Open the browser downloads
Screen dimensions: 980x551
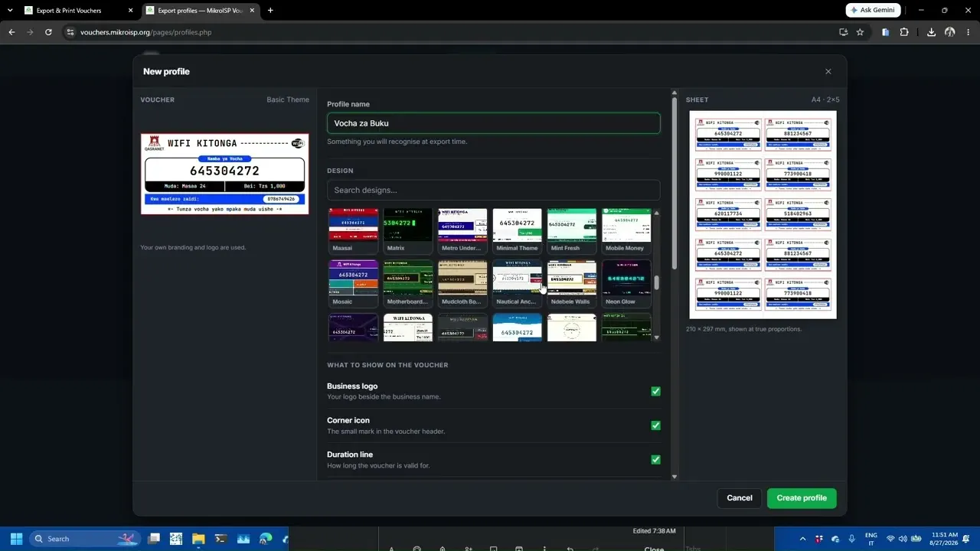click(x=931, y=32)
